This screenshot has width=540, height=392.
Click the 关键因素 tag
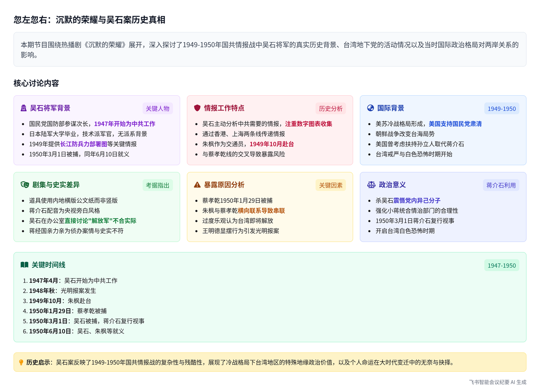[331, 185]
